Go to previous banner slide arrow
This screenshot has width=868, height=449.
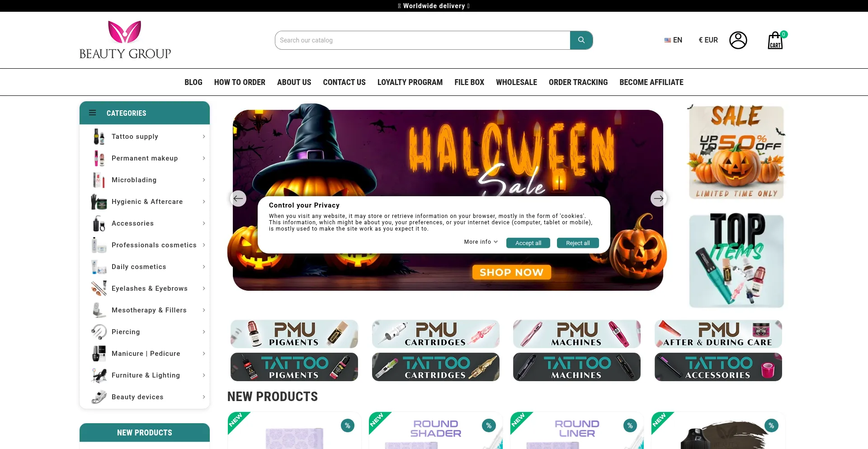[x=238, y=199]
